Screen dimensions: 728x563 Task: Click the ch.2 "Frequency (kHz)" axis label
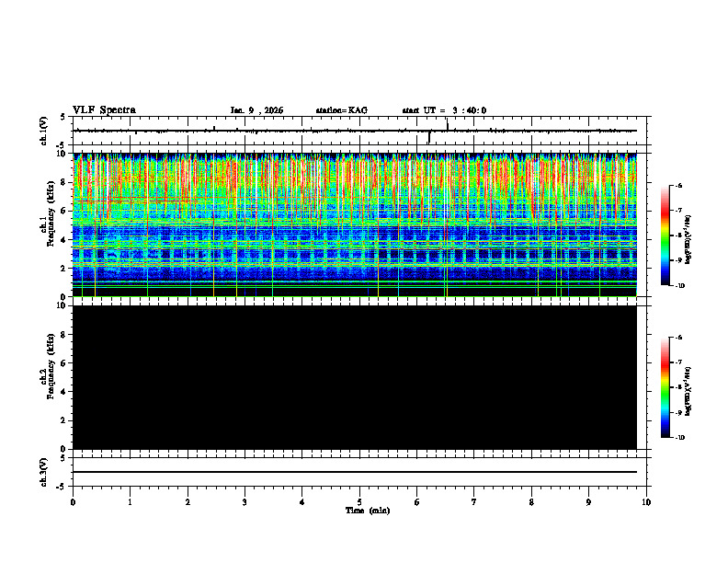[51, 366]
